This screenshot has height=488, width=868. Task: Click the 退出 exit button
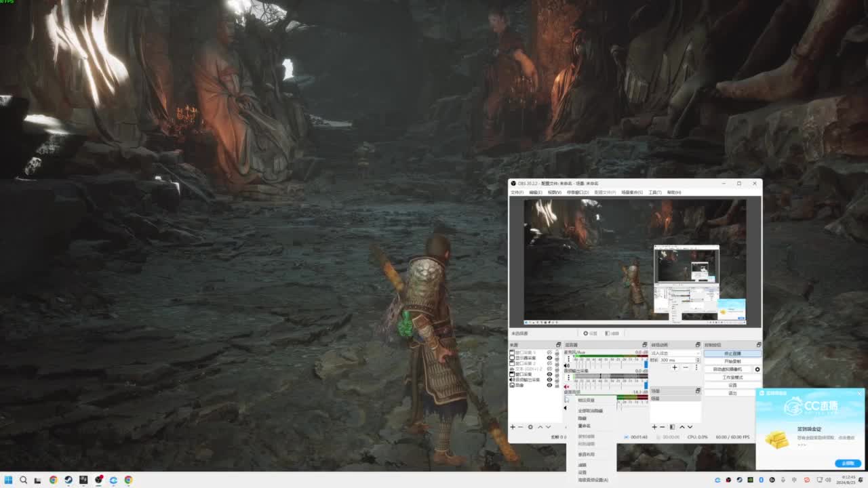click(x=732, y=393)
